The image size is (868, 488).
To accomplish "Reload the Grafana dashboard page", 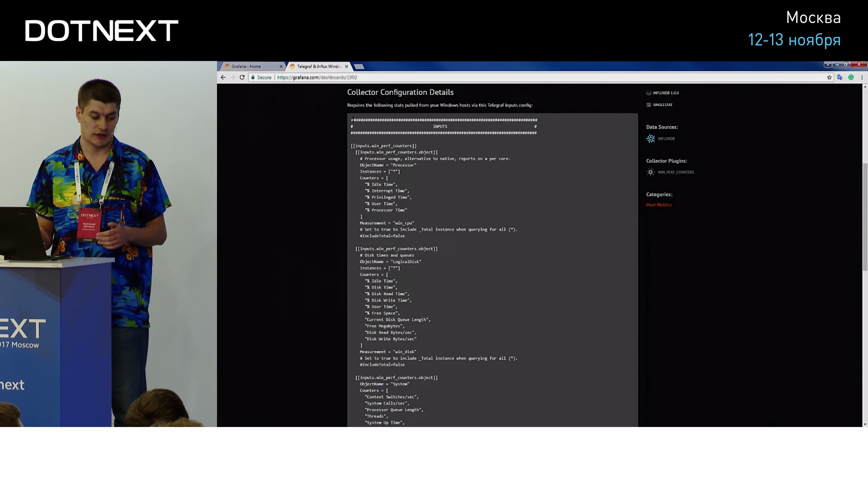I will click(x=242, y=77).
